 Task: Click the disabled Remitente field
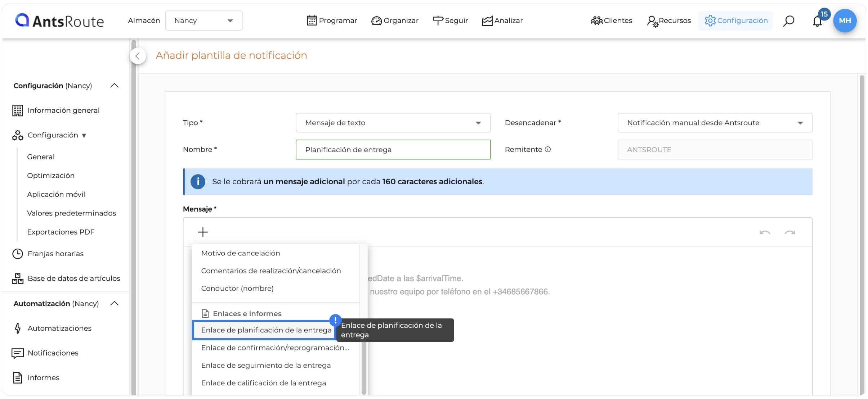pos(715,149)
